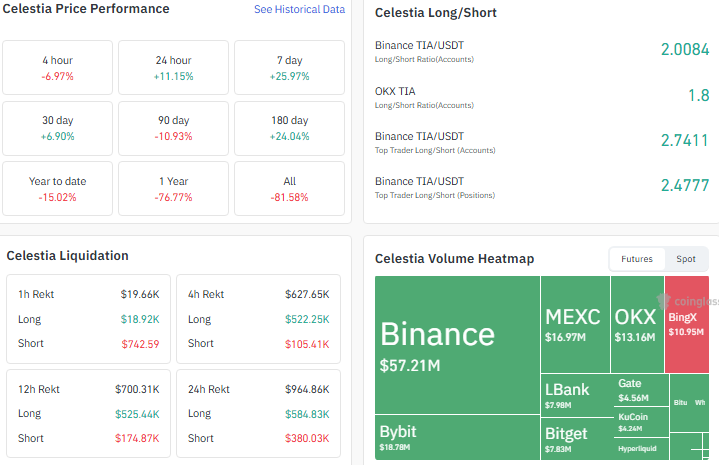The image size is (719, 465).
Task: Click the Celestia Long/Short heading
Action: 436,13
